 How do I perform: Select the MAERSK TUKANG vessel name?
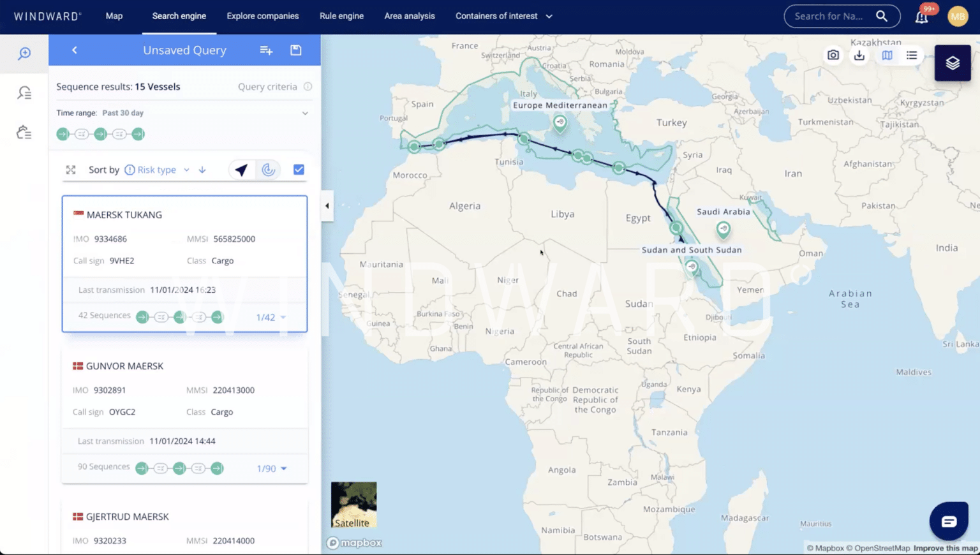[x=124, y=215]
